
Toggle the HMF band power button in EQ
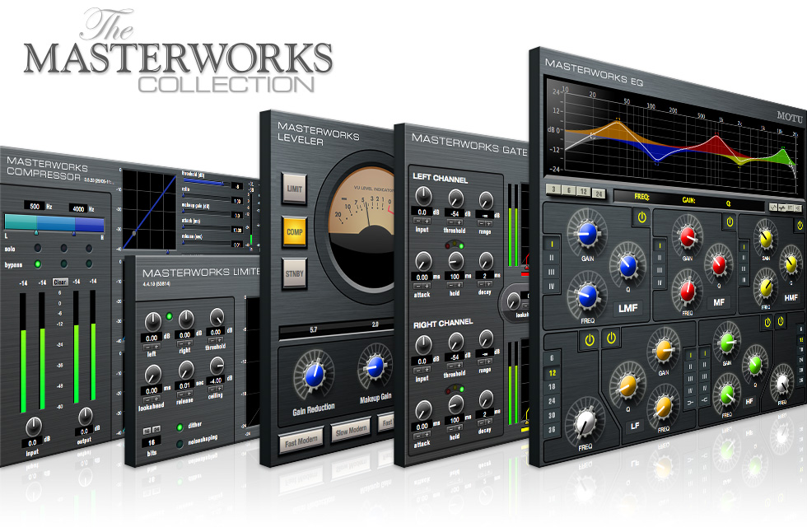coord(800,226)
